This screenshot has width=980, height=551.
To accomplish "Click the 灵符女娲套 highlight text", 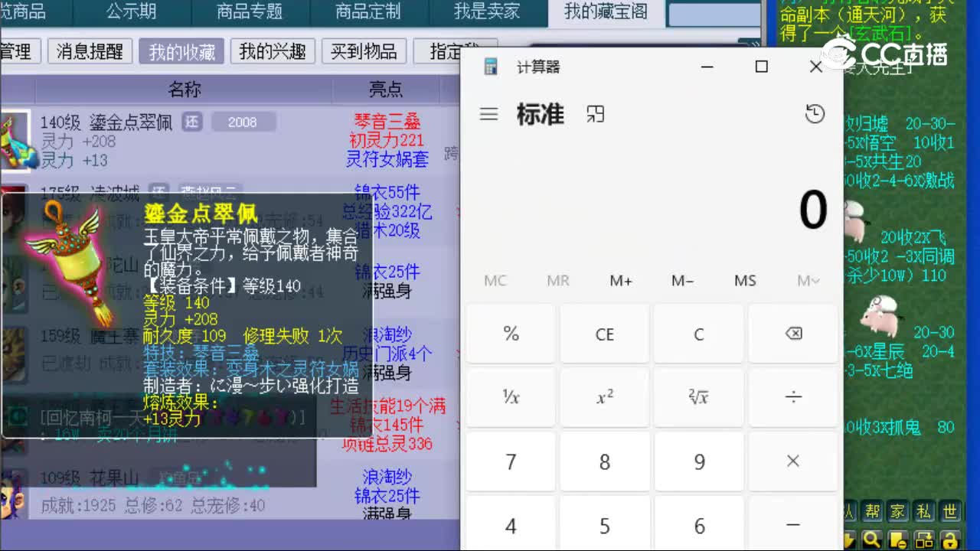I will click(x=387, y=159).
